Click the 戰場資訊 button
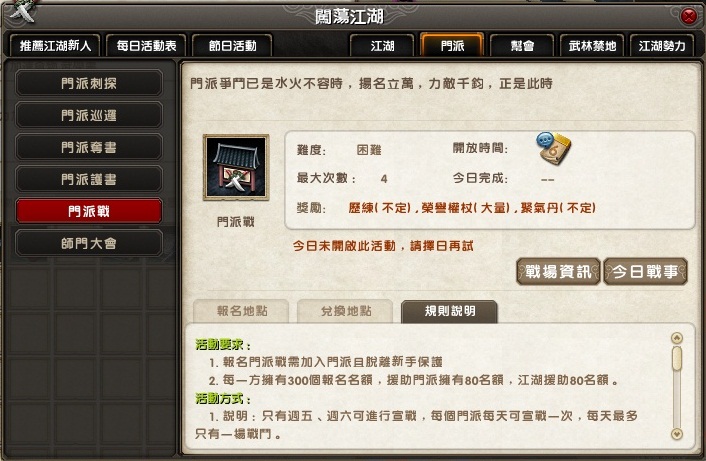 [558, 271]
